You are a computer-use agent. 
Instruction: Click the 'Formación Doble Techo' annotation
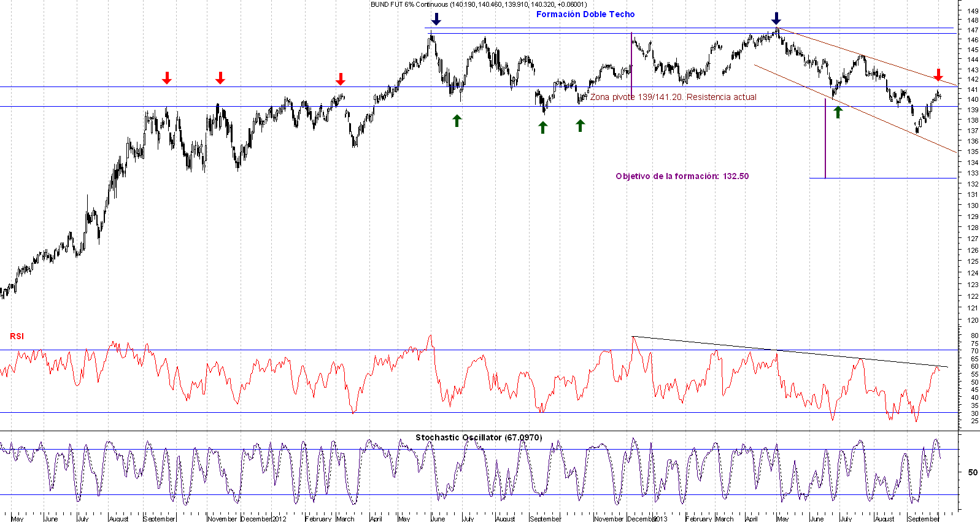coord(585,14)
